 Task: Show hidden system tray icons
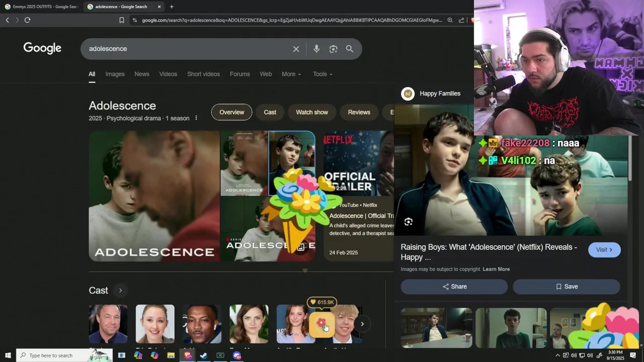point(557,355)
